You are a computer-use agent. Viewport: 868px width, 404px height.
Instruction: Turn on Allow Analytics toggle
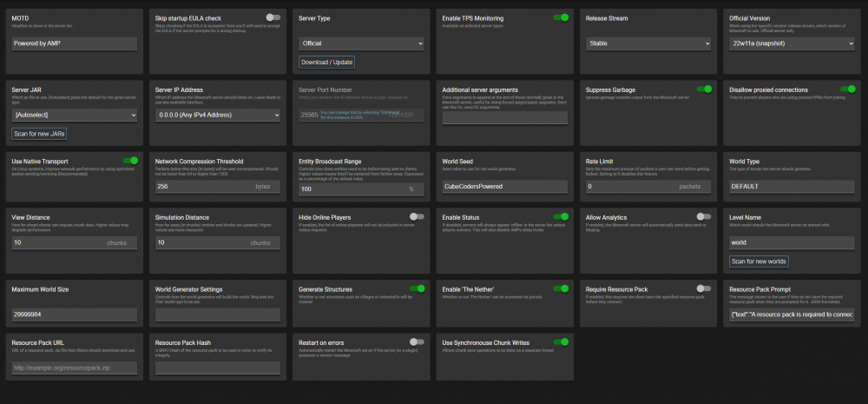pyautogui.click(x=704, y=216)
